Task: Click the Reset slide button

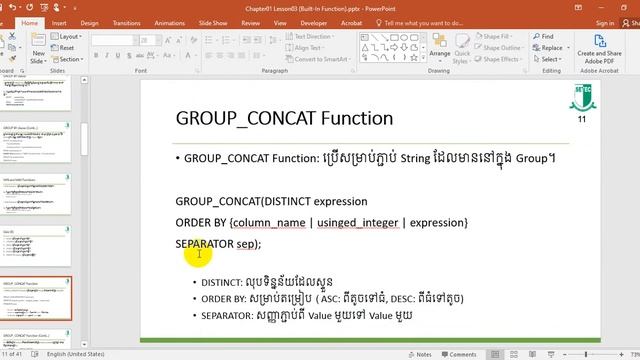Action: pos(62,48)
